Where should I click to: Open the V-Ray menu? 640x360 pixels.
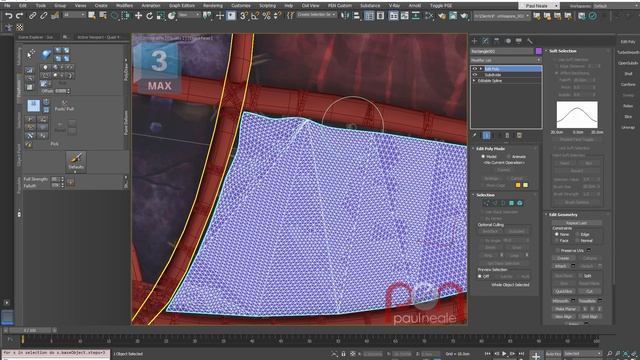coord(394,6)
